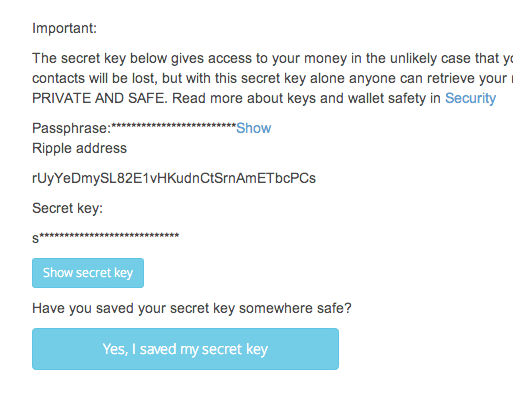This screenshot has width=513, height=403.
Task: Click the masked secret key asterisks
Action: (109, 236)
